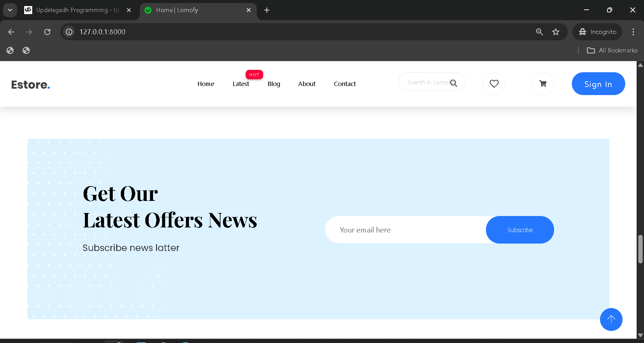Click the scroll-to-top arrow button
644x343 pixels.
point(611,319)
